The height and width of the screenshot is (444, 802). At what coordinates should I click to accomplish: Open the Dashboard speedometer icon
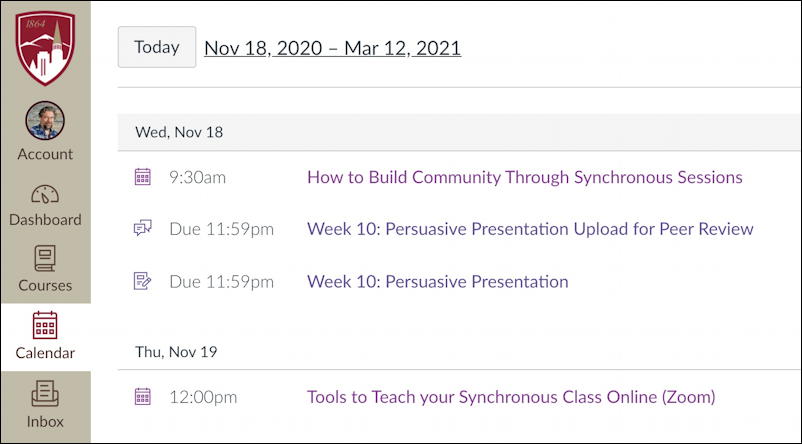(x=45, y=194)
